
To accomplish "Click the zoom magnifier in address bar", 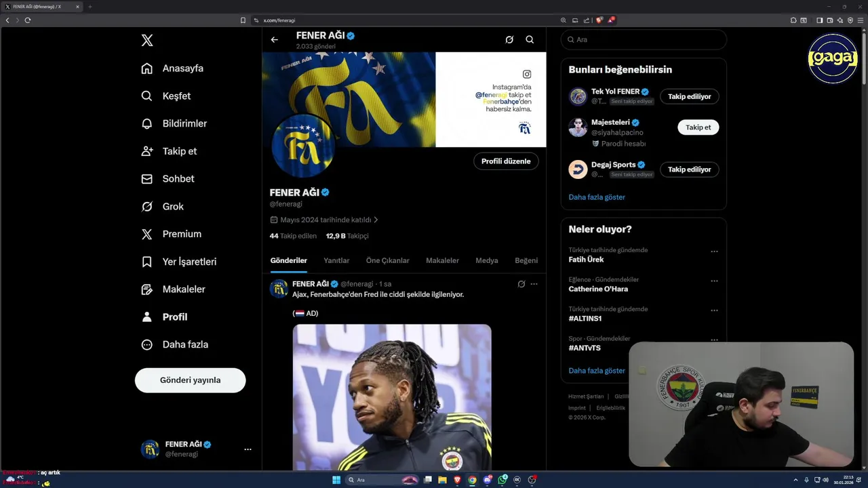I will tap(564, 20).
